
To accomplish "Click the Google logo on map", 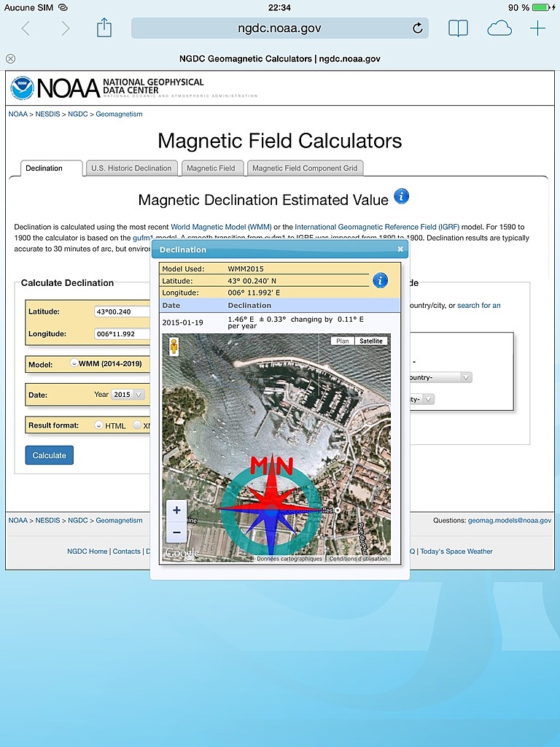I will click(x=182, y=553).
